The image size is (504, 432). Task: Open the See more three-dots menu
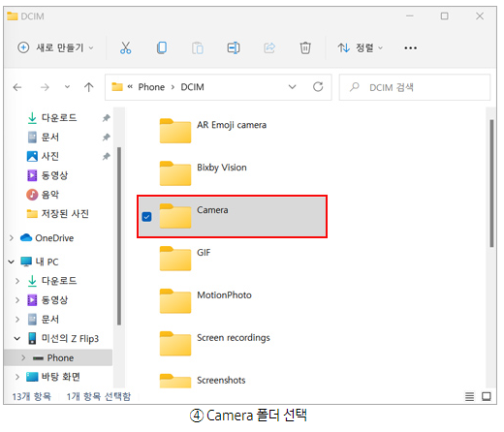(x=410, y=48)
